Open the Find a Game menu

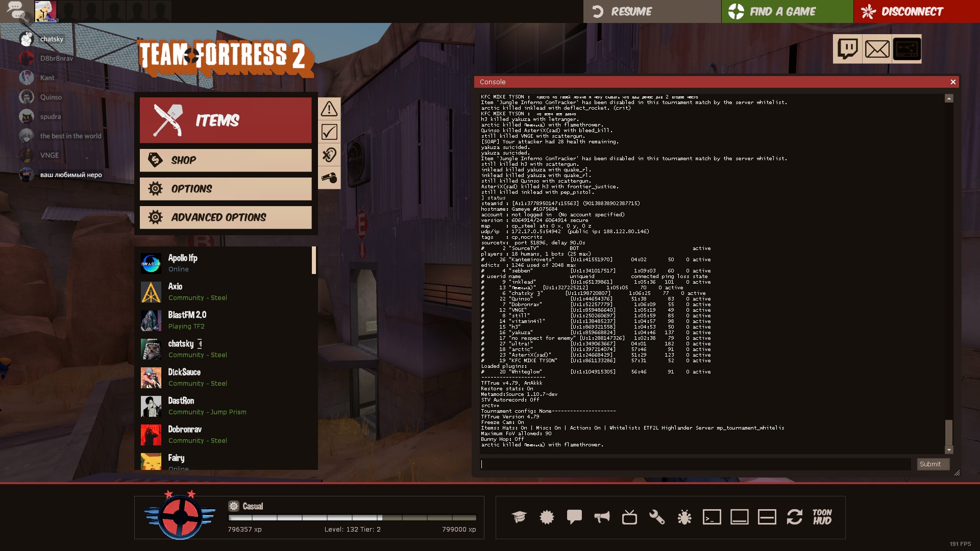coord(787,11)
